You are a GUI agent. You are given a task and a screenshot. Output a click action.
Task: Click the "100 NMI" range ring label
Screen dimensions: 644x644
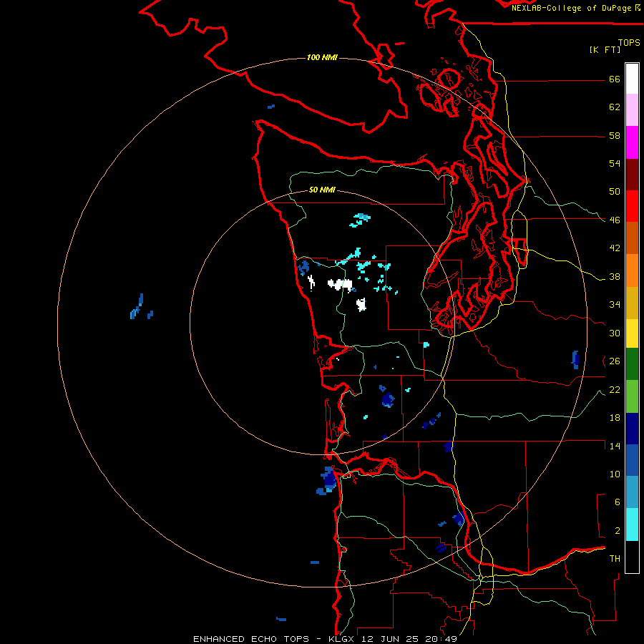(322, 57)
